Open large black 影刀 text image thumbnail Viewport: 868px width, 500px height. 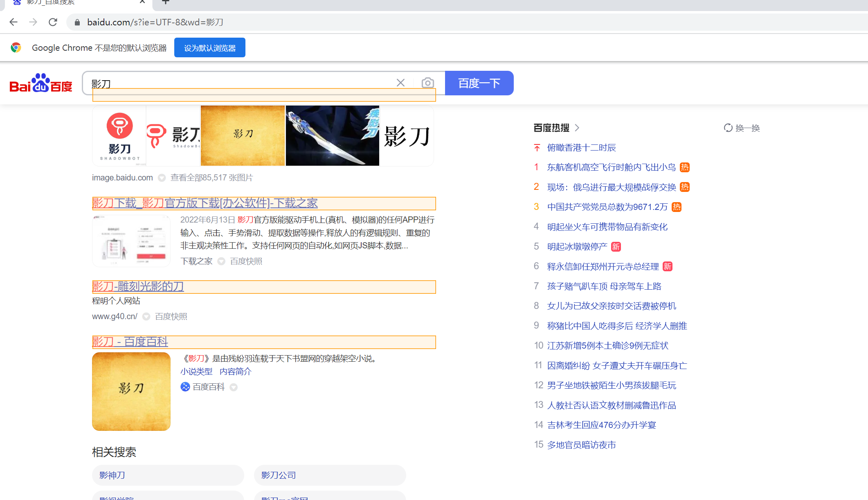tap(407, 135)
